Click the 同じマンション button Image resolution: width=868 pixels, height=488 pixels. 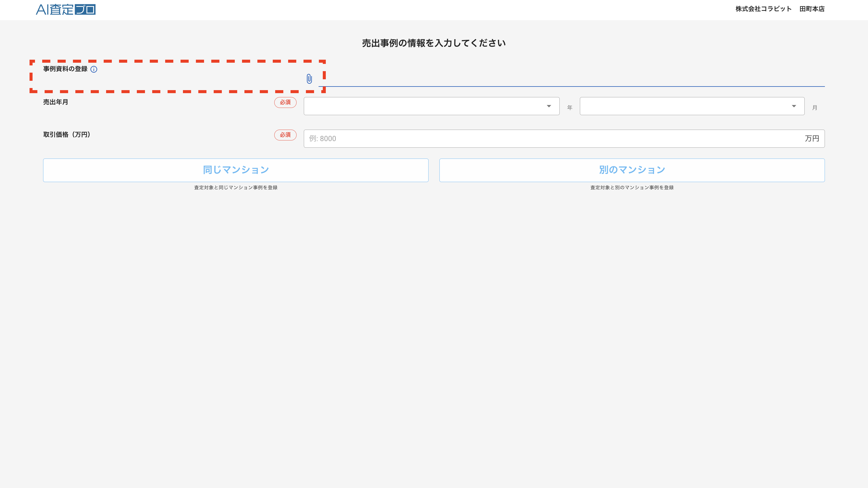pos(235,170)
